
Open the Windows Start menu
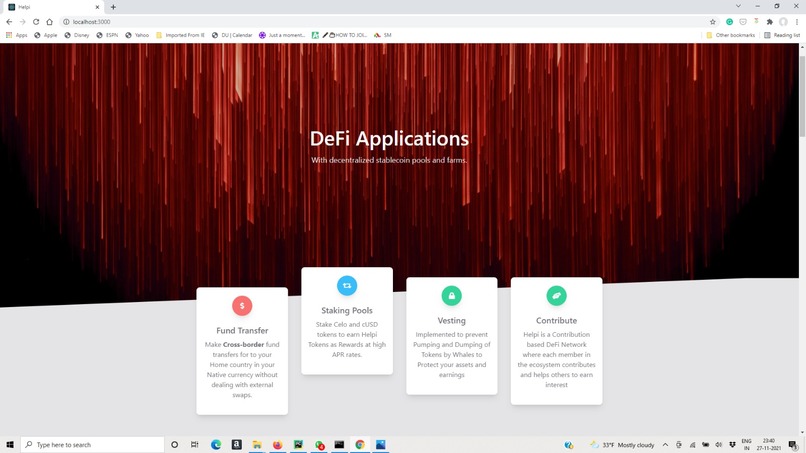pyautogui.click(x=10, y=444)
